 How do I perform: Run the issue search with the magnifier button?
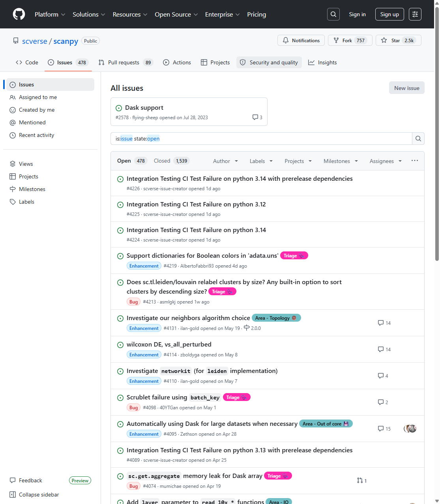coord(418,139)
